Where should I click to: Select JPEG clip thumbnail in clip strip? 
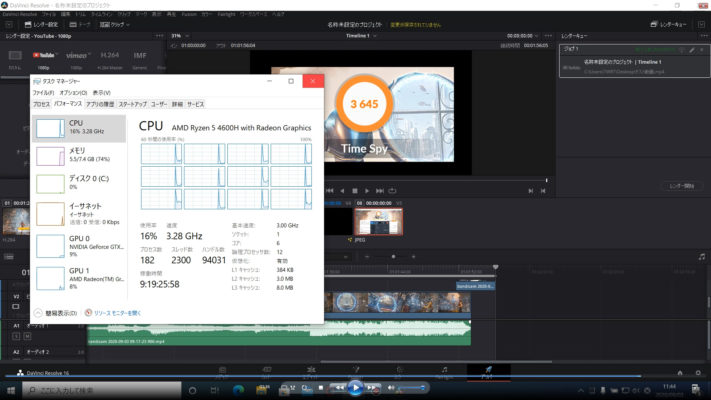point(378,221)
